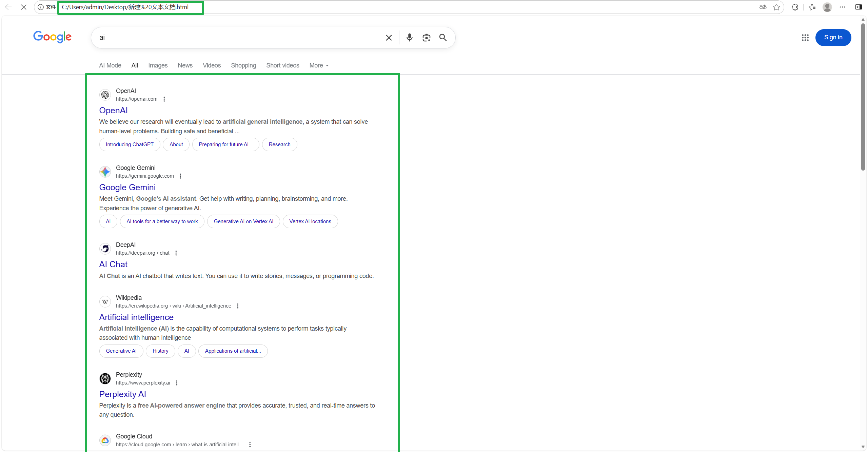Click the microphone voice search icon
Screen dimensions: 868x452
[x=409, y=37]
